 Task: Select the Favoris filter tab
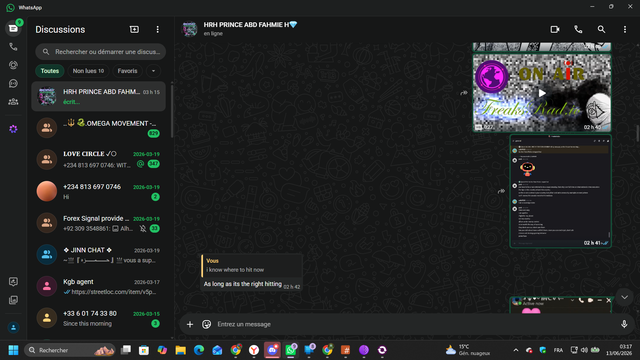(127, 71)
